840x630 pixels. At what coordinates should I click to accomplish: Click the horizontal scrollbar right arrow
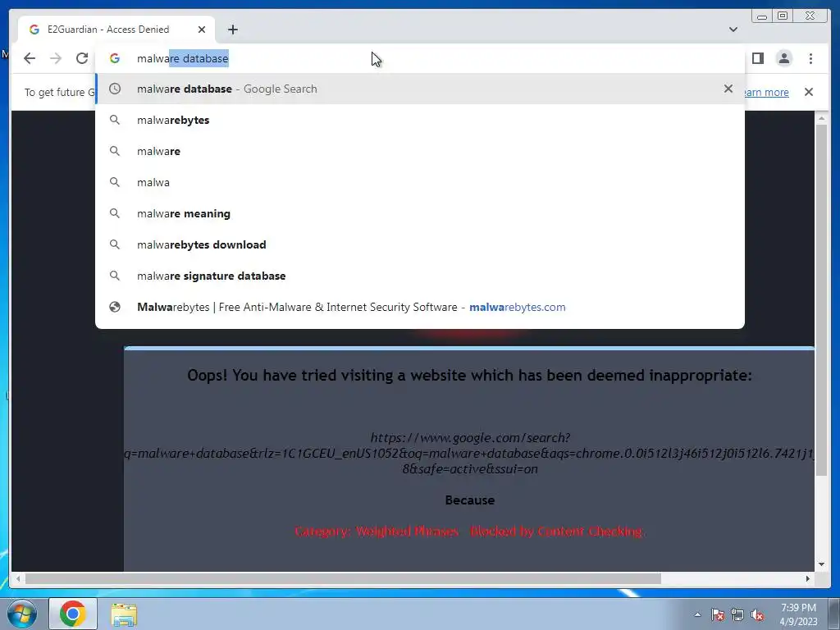808,578
